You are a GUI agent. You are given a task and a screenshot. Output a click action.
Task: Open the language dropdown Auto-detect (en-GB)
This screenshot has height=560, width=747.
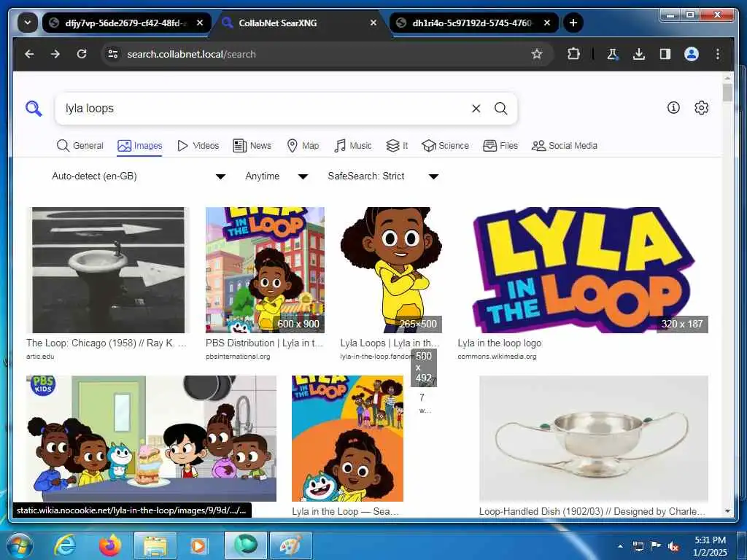click(x=138, y=176)
